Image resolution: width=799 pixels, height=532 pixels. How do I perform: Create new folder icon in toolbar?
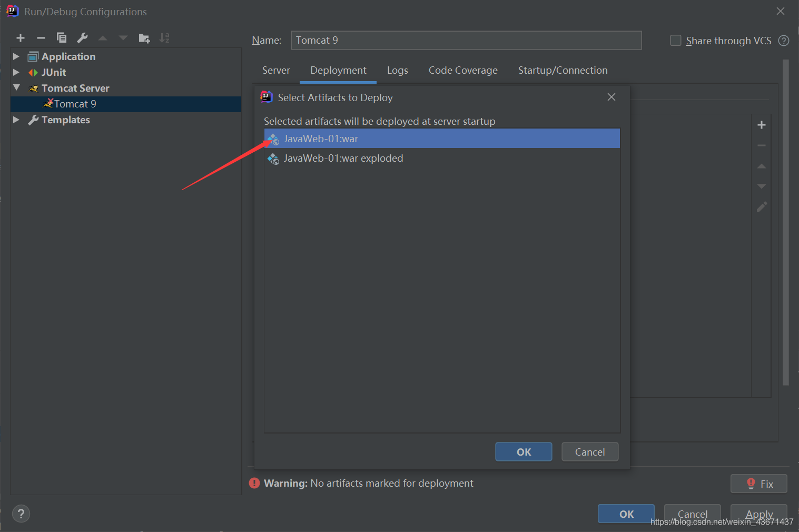pos(144,38)
